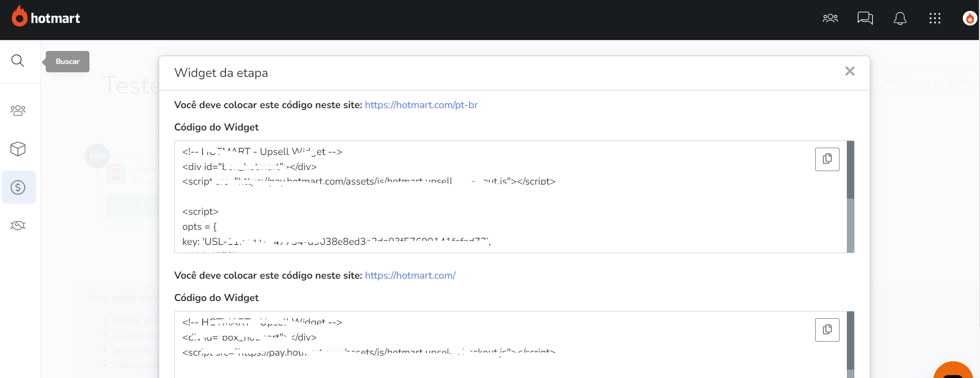Open notifications bell icon
980x378 pixels.
click(900, 19)
